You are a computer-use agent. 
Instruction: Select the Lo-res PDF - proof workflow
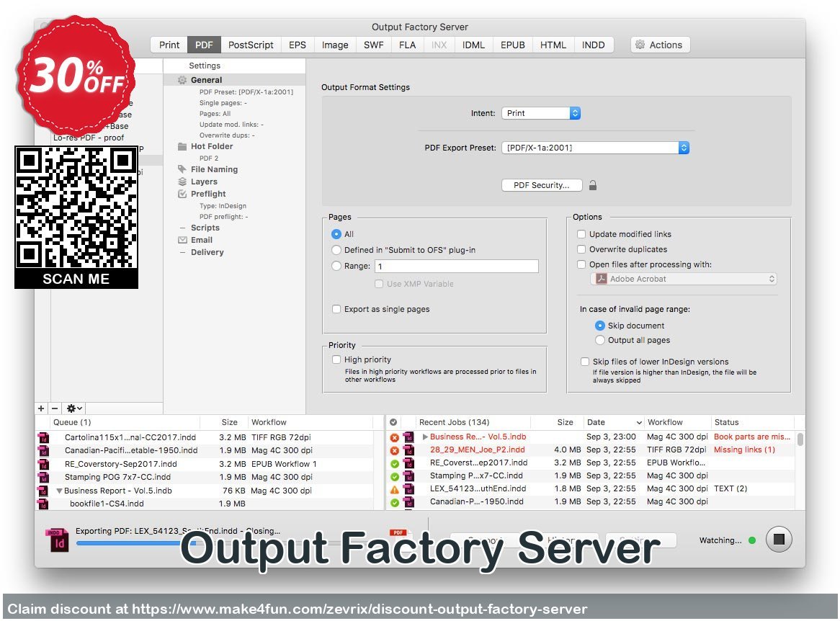(89, 138)
